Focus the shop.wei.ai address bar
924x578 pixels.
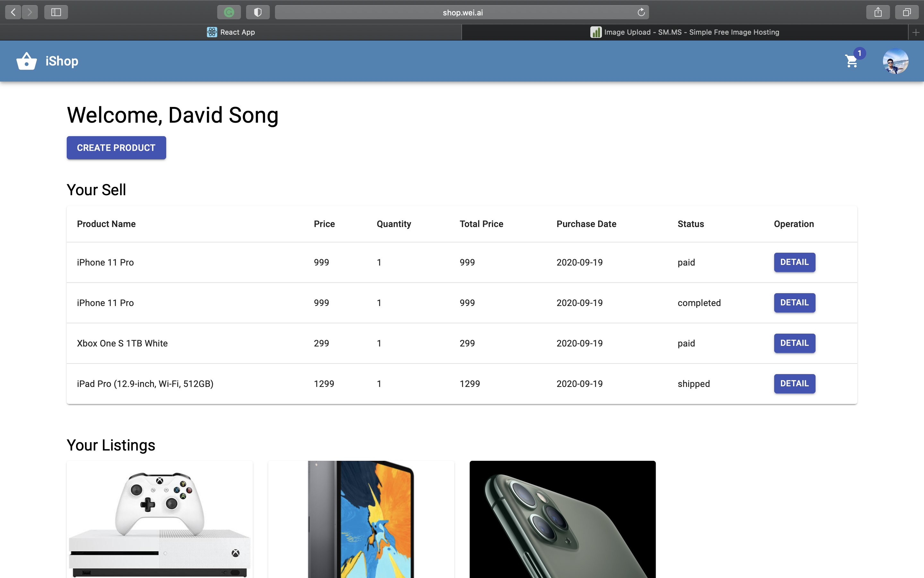click(x=462, y=12)
